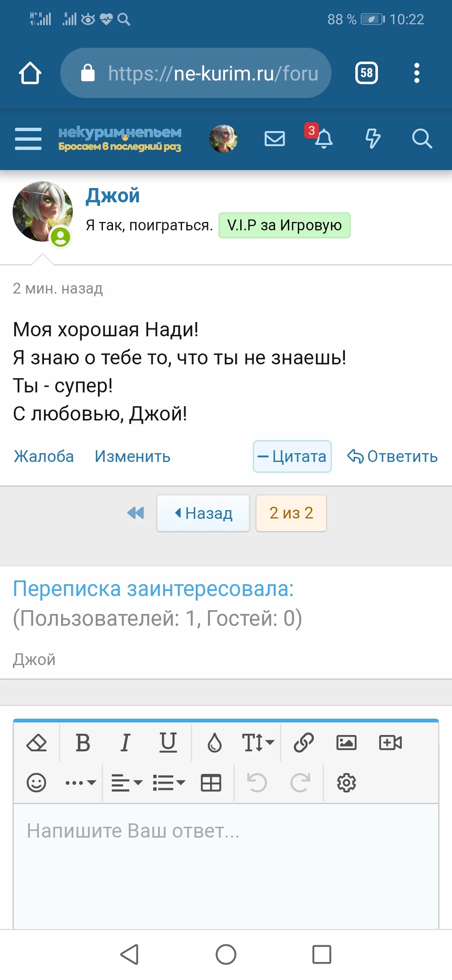Open the browser overflow menu
The image size is (452, 980).
point(416,72)
